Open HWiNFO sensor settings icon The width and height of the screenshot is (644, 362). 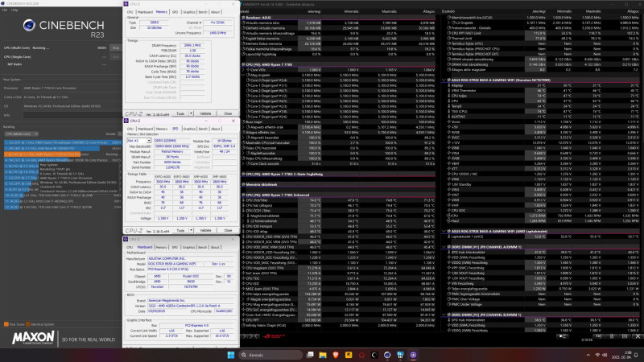(625, 336)
